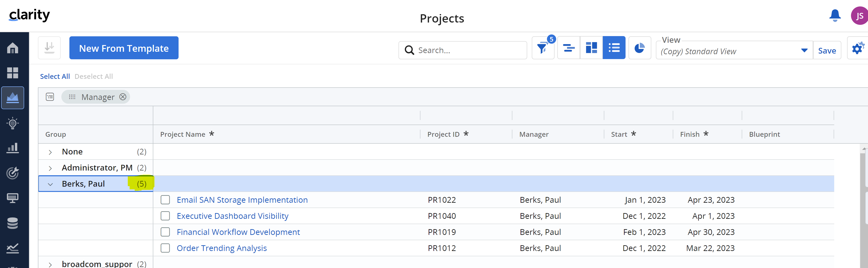Go to Home in sidebar
This screenshot has height=268, width=868.
pyautogui.click(x=13, y=48)
